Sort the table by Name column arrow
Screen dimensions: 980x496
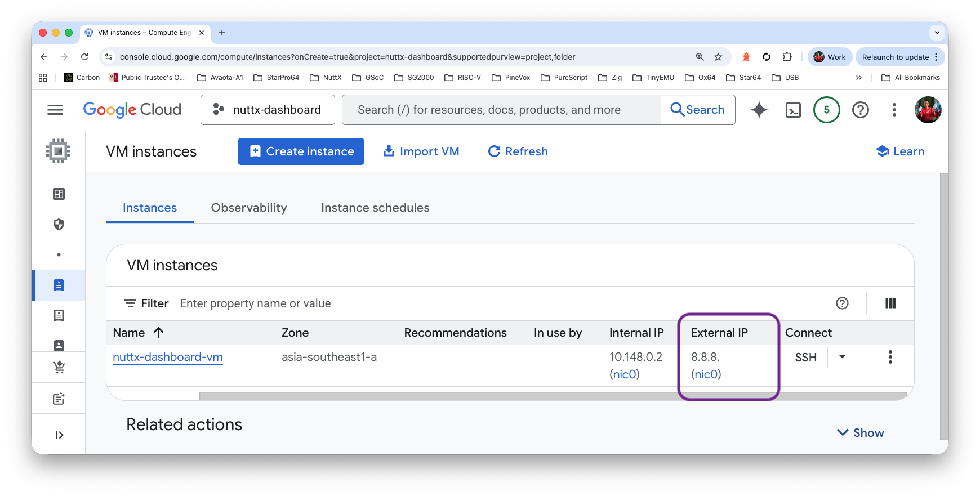pyautogui.click(x=158, y=333)
